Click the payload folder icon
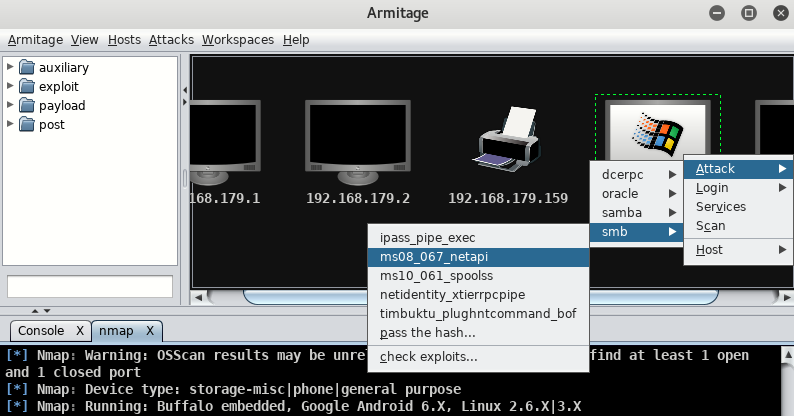 pos(27,105)
